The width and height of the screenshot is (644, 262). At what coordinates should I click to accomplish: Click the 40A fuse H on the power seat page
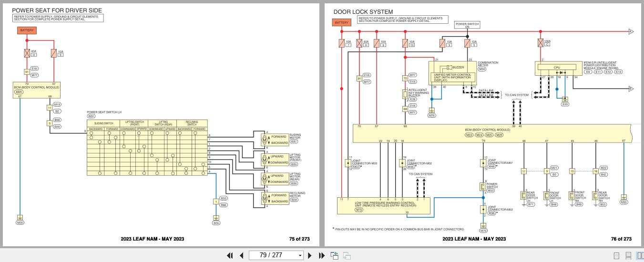27,53
